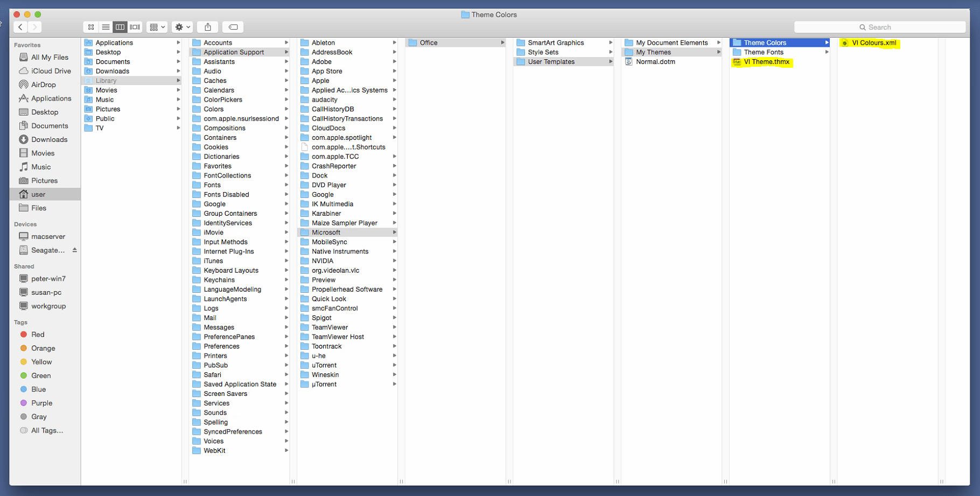The width and height of the screenshot is (980, 496).
Task: Click the Edit Tags icon in the toolbar
Action: coord(233,26)
